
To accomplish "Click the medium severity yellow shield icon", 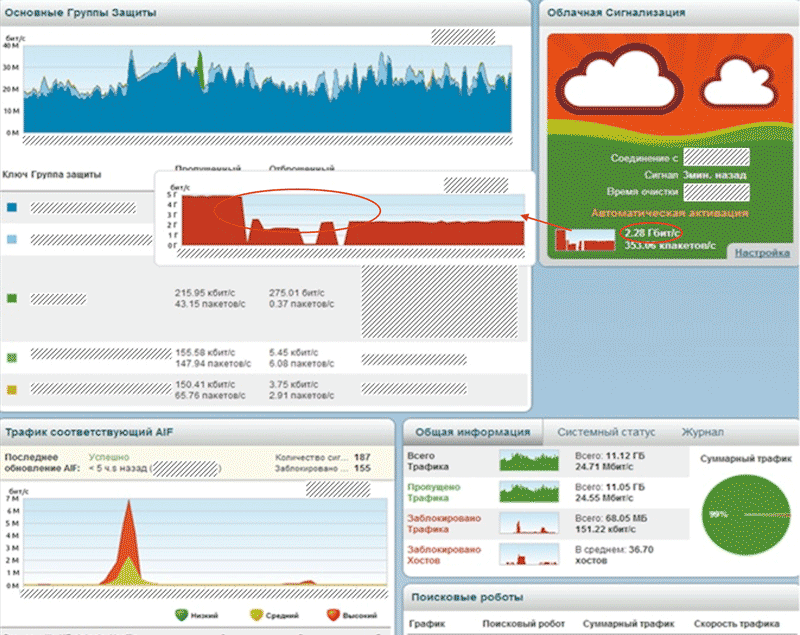I will (257, 615).
